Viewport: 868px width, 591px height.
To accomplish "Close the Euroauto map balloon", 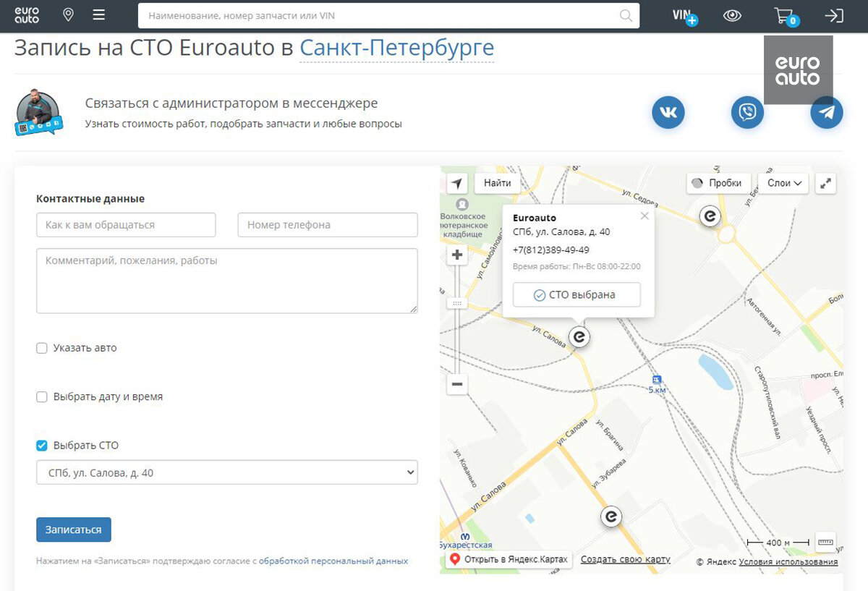I will tap(644, 216).
